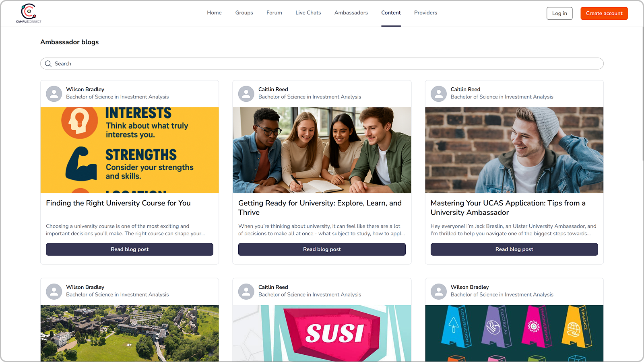Click Caitlin Reed's name on Mastering Your UCAS Application card
The width and height of the screenshot is (644, 362).
[x=466, y=89]
